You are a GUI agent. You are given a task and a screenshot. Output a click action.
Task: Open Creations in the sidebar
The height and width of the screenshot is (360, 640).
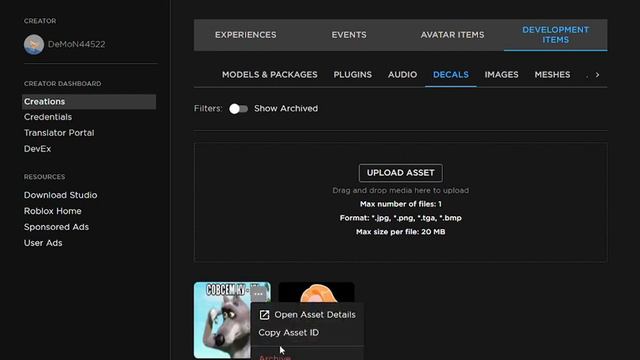[89, 102]
